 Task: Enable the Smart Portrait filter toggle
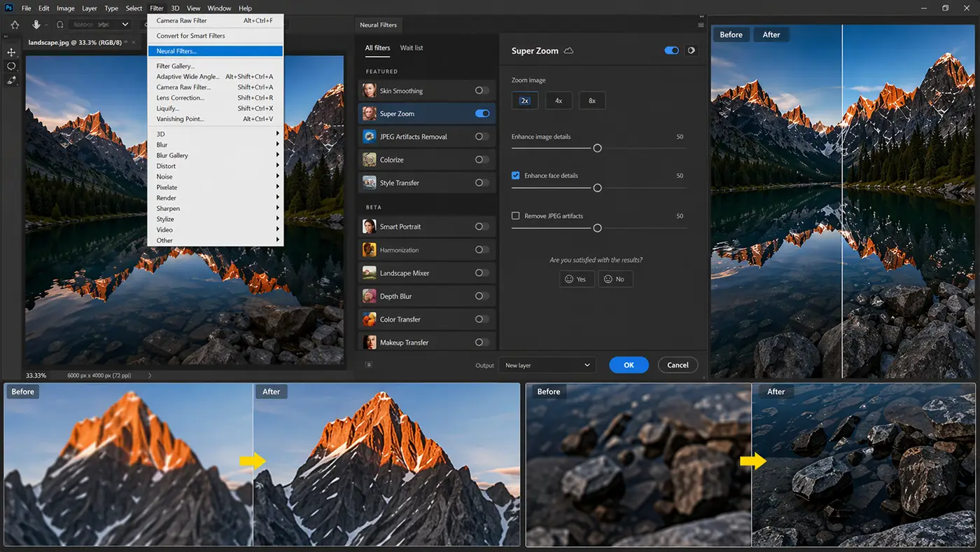[482, 226]
